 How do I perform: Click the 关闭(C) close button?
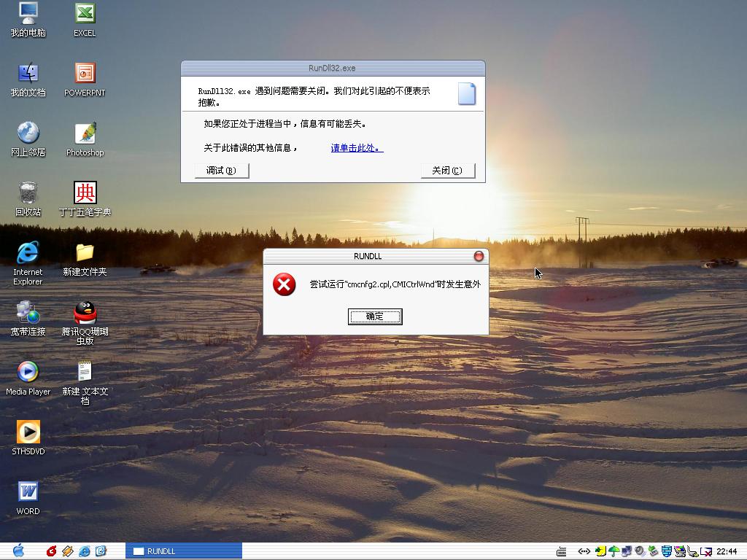click(448, 171)
